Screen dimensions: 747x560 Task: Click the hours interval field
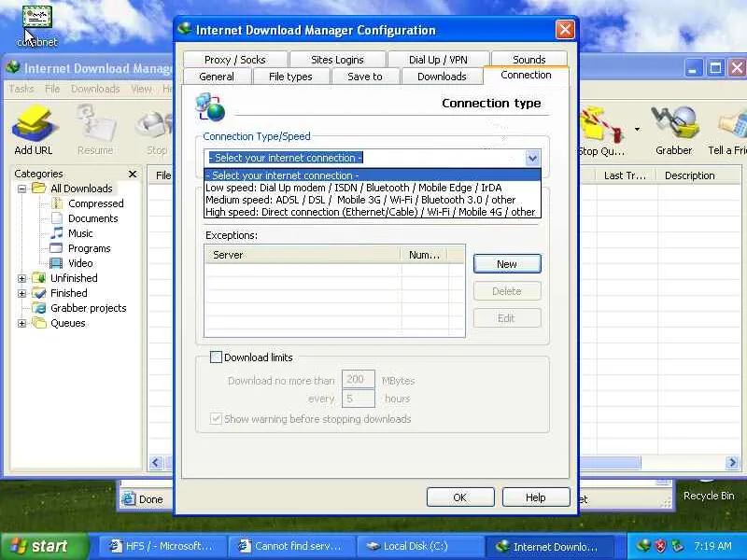[359, 399]
